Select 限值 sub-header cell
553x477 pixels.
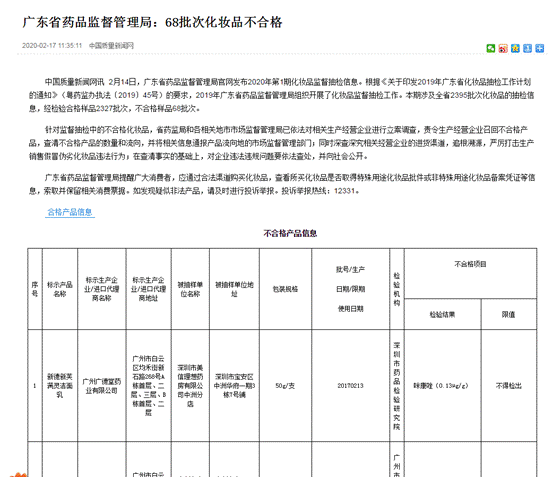[509, 314]
